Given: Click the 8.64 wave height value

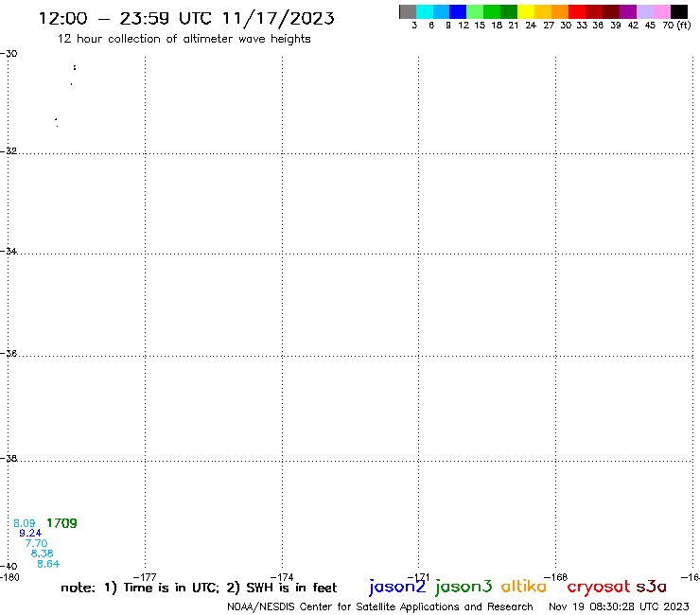Looking at the screenshot, I should pos(48,564).
